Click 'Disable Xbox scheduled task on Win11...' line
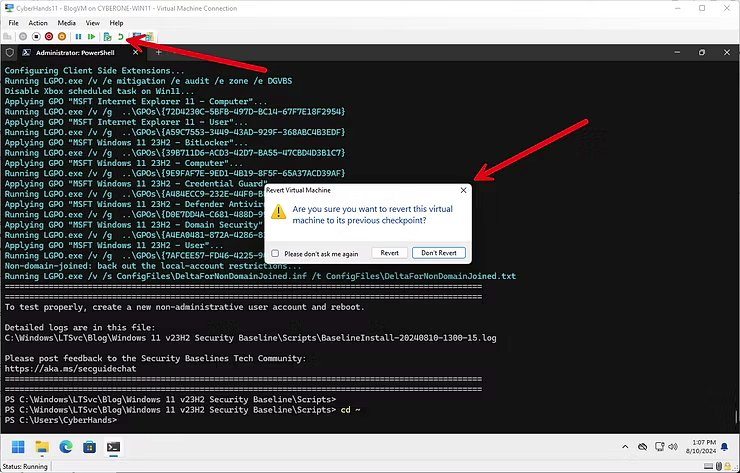Viewport: 740px width, 473px height. 99,91
